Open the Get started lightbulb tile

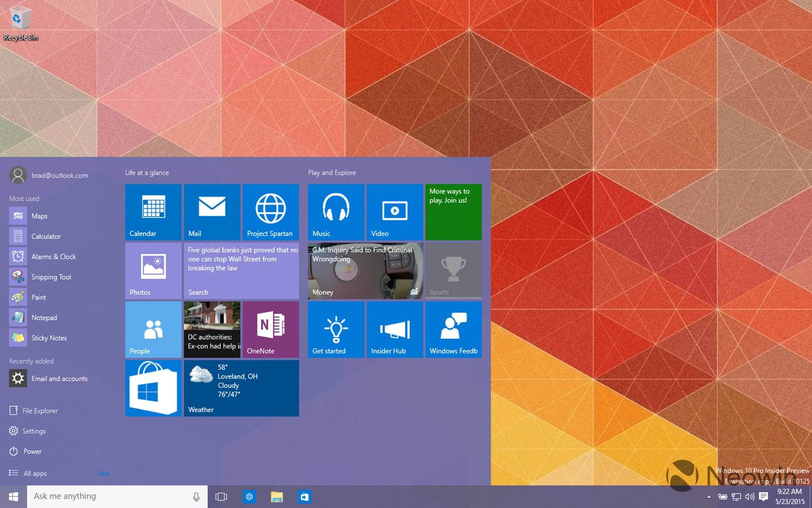tap(336, 330)
